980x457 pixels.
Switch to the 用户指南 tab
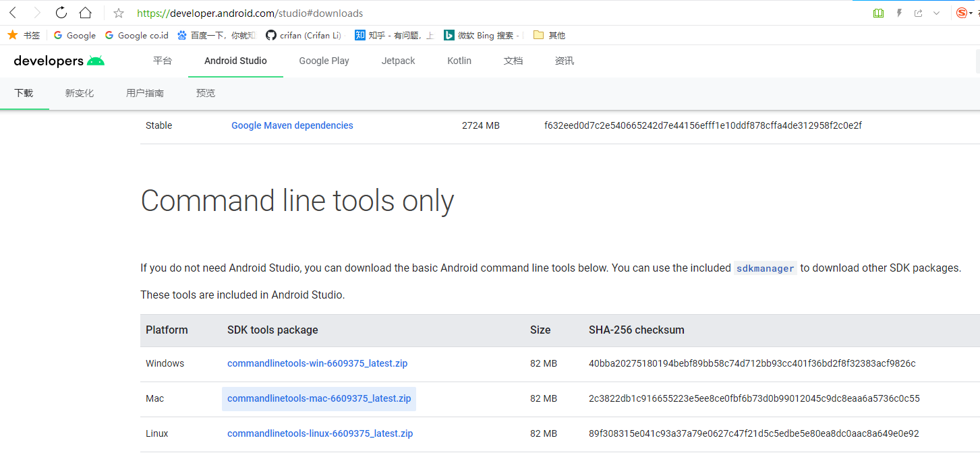pyautogui.click(x=145, y=93)
